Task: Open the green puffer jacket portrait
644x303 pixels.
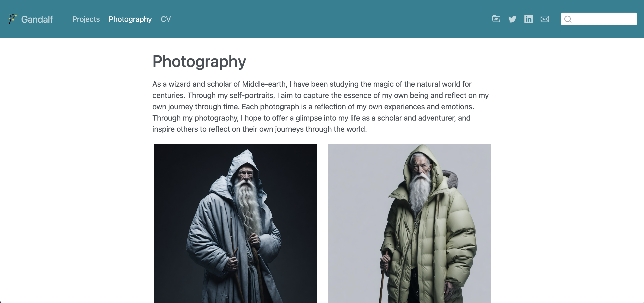Action: coord(409,223)
